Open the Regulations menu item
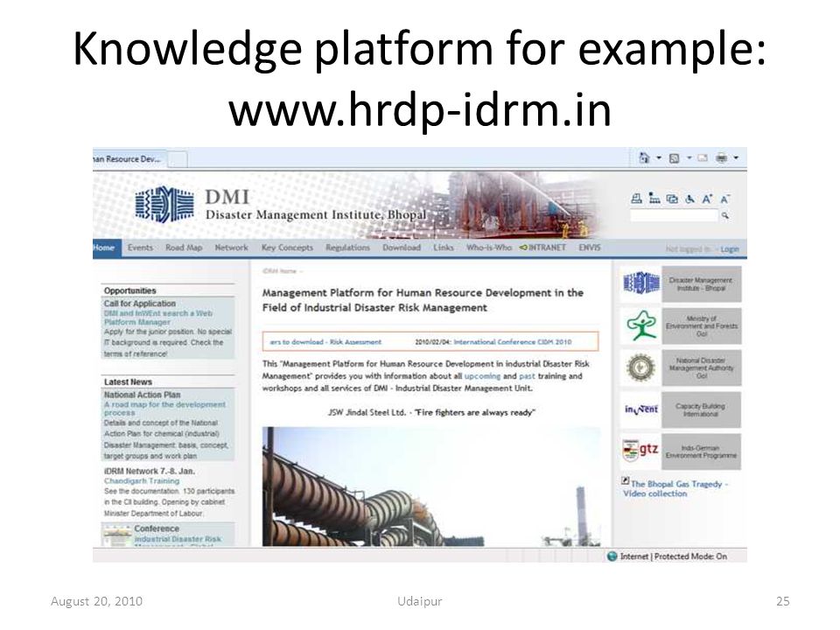Screen dimensions: 840x630 [x=347, y=248]
